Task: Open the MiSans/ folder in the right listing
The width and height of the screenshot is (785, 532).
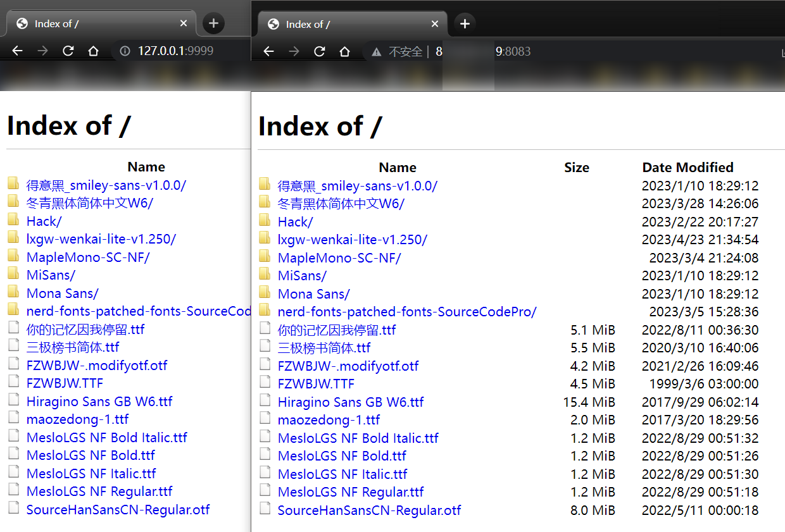Action: pos(302,276)
